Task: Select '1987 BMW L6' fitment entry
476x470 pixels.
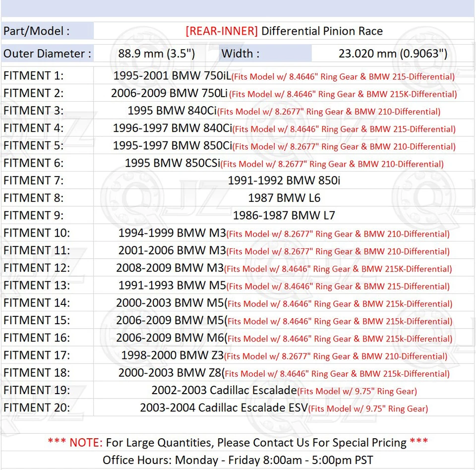Action: coord(284,198)
